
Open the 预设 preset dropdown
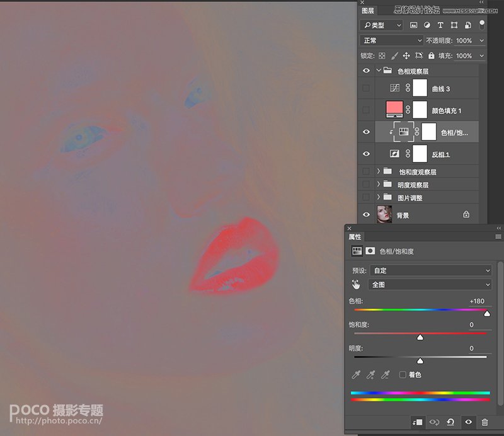click(x=431, y=270)
